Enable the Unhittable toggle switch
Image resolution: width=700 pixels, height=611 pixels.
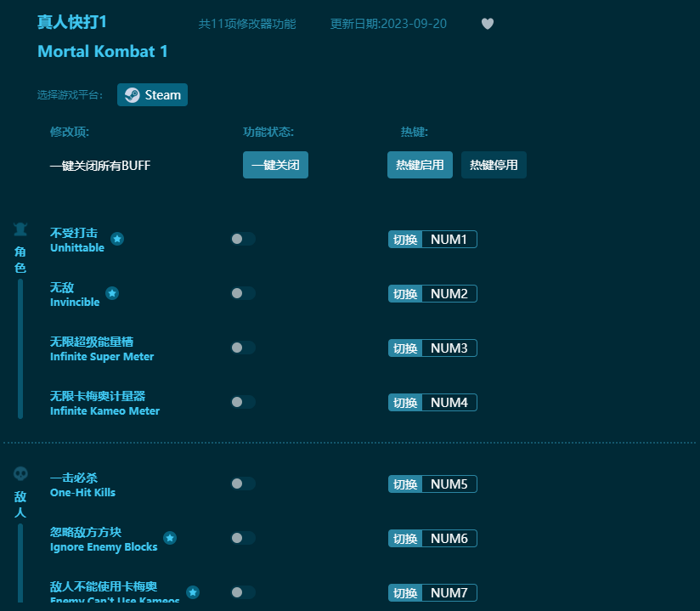243,239
